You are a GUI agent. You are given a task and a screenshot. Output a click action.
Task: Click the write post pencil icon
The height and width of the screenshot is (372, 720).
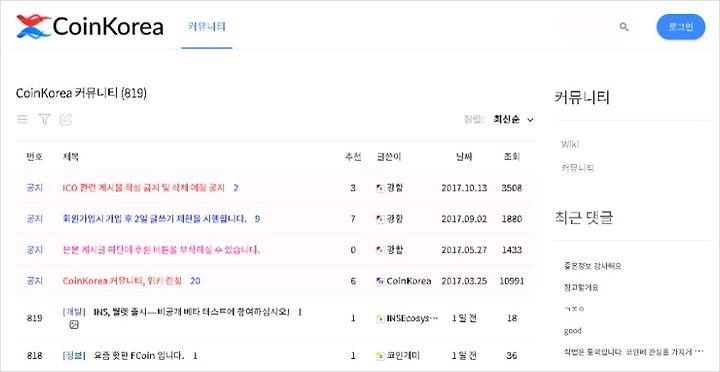(x=66, y=119)
